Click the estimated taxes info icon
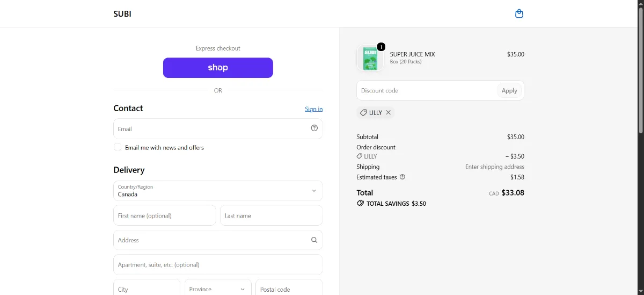Viewport: 644px width, 295px height. (402, 177)
